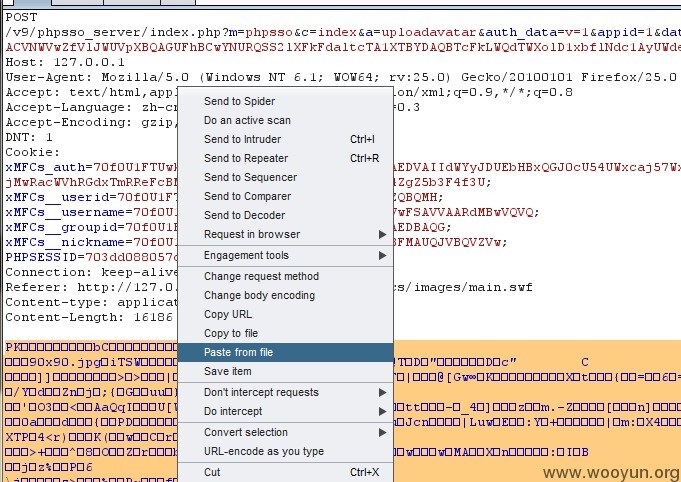Click the Accept-Language header line
The width and height of the screenshot is (681, 482).
pyautogui.click(x=212, y=107)
